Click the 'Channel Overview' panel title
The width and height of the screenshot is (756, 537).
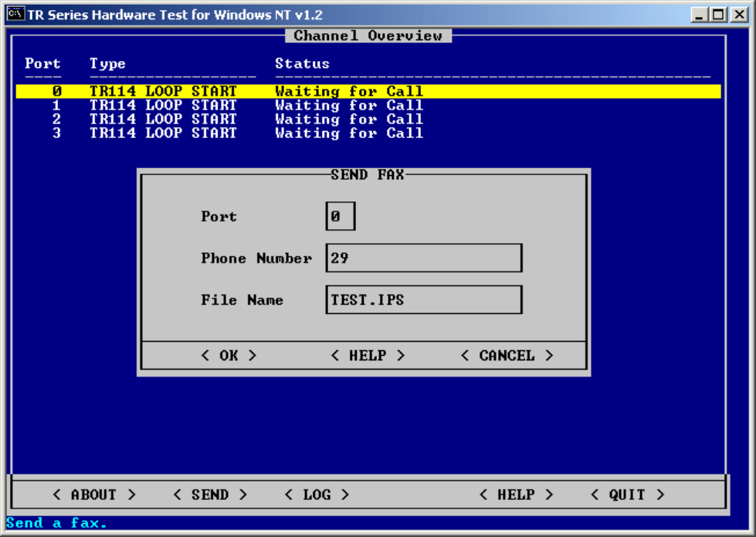click(368, 35)
